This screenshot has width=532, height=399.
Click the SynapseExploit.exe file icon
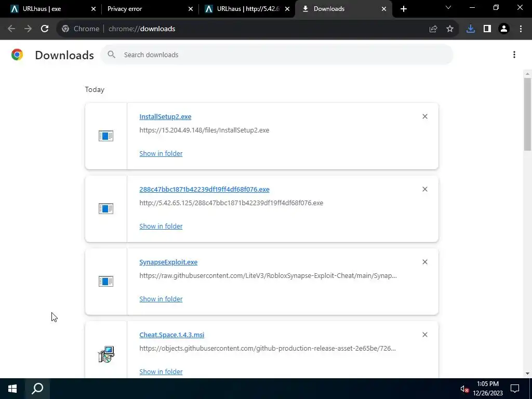coord(106,281)
